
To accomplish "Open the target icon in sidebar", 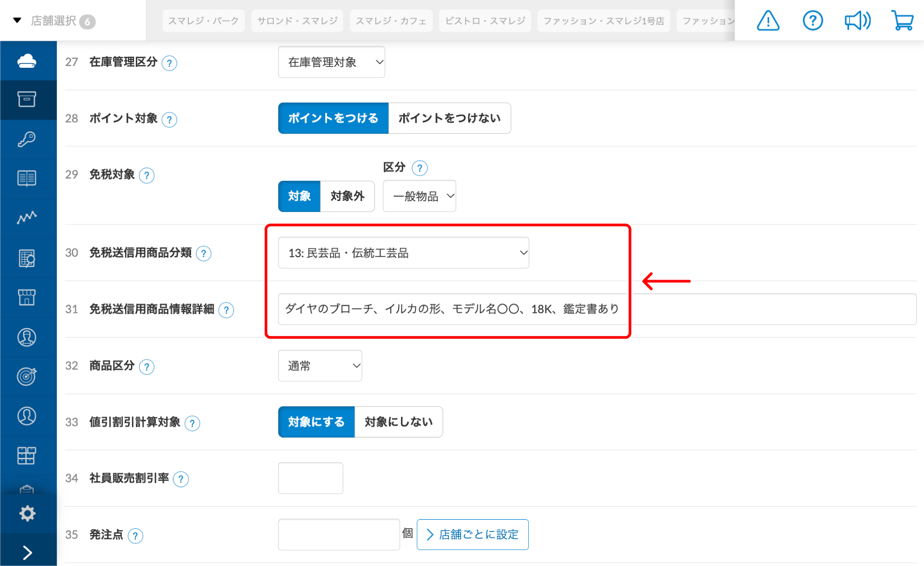I will coord(27,376).
